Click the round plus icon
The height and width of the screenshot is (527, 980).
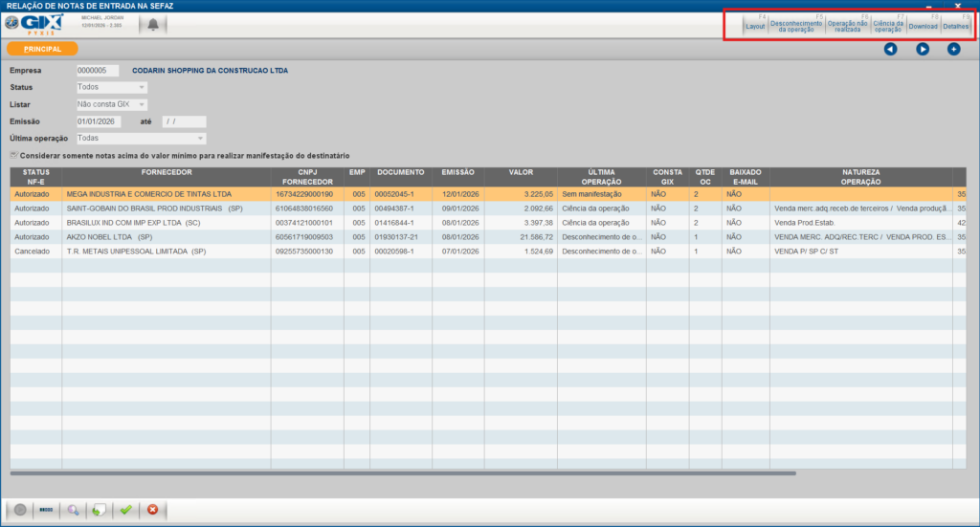click(x=953, y=49)
